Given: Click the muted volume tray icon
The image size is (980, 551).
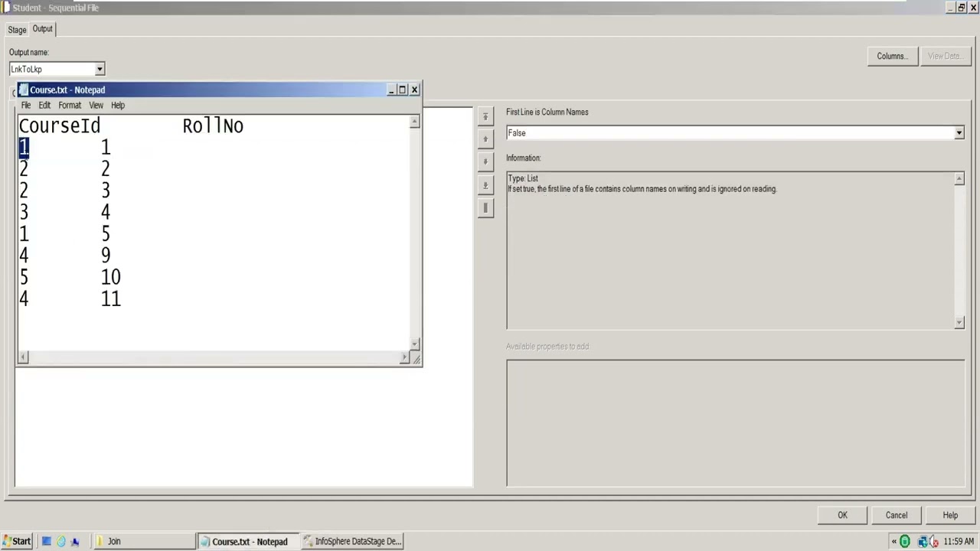Looking at the screenshot, I should (935, 542).
